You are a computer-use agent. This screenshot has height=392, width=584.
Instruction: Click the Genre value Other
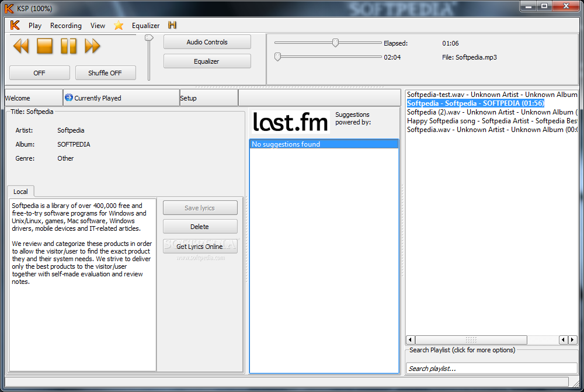click(x=65, y=158)
